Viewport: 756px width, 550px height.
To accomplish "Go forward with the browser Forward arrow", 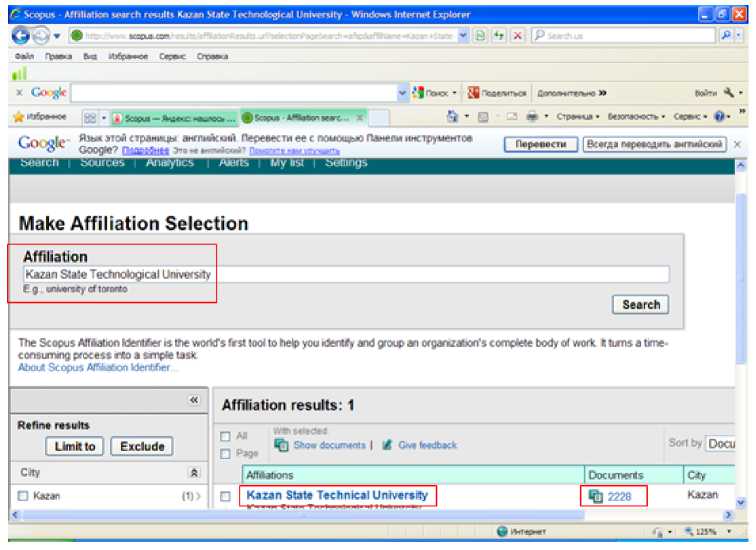I will point(41,35).
